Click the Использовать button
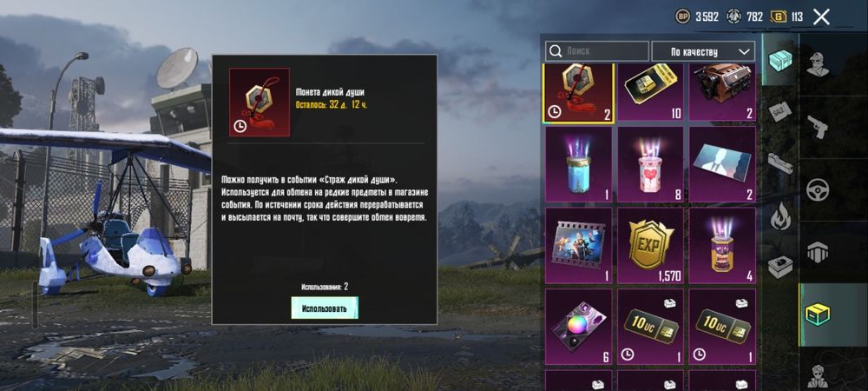This screenshot has width=868, height=391. coord(325,308)
